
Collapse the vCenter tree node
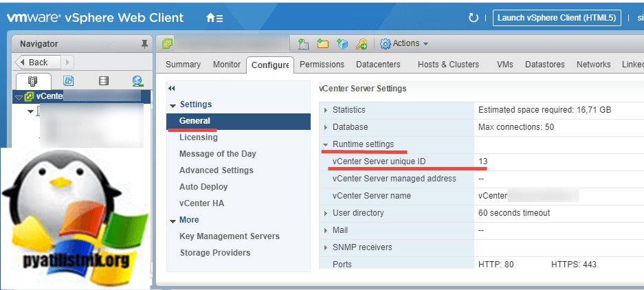pyautogui.click(x=19, y=97)
